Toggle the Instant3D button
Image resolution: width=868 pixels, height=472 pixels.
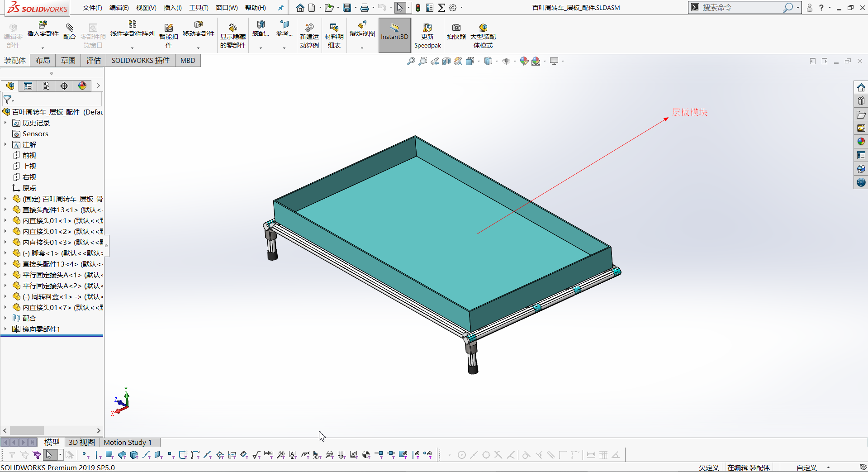pos(394,35)
